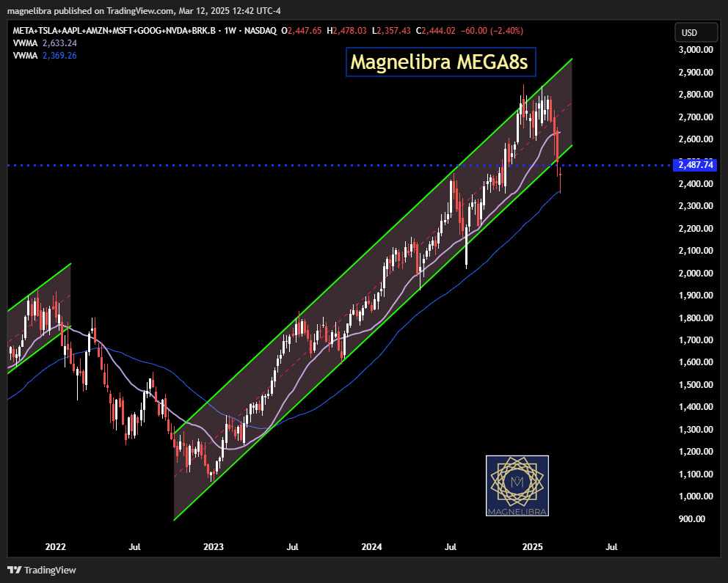The height and width of the screenshot is (583, 728).
Task: Click the Jul label after 2025
Action: pos(611,547)
